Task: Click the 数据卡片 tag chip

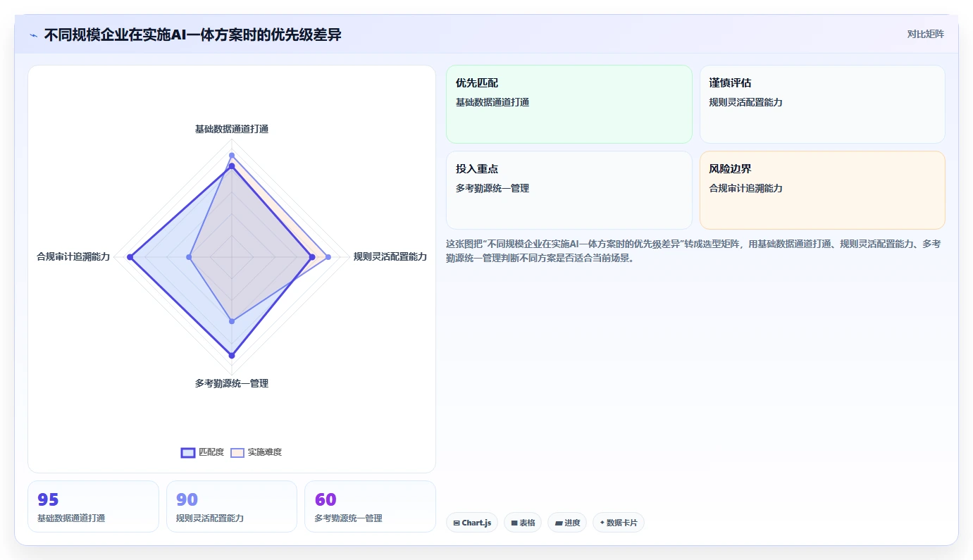Action: pyautogui.click(x=619, y=523)
